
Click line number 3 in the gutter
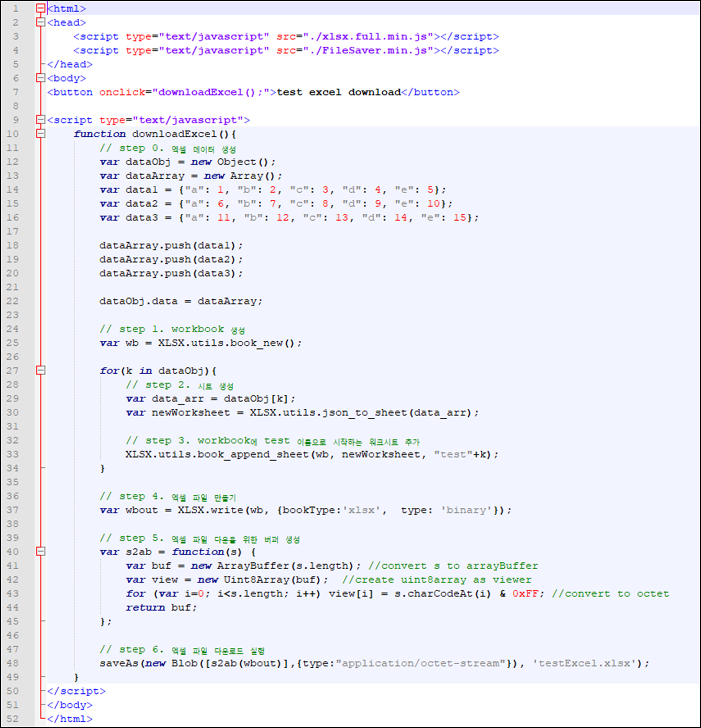click(16, 36)
